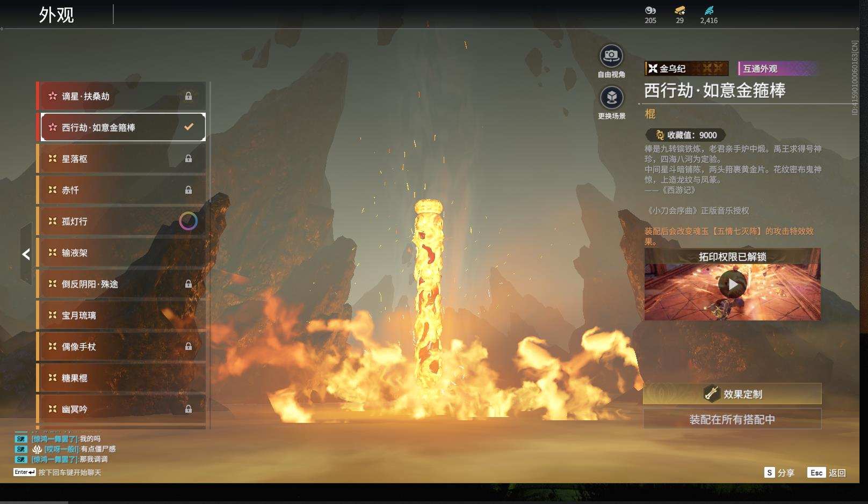
Task: Click the rarity icon left of 宝月琉璃
Action: coord(53,315)
